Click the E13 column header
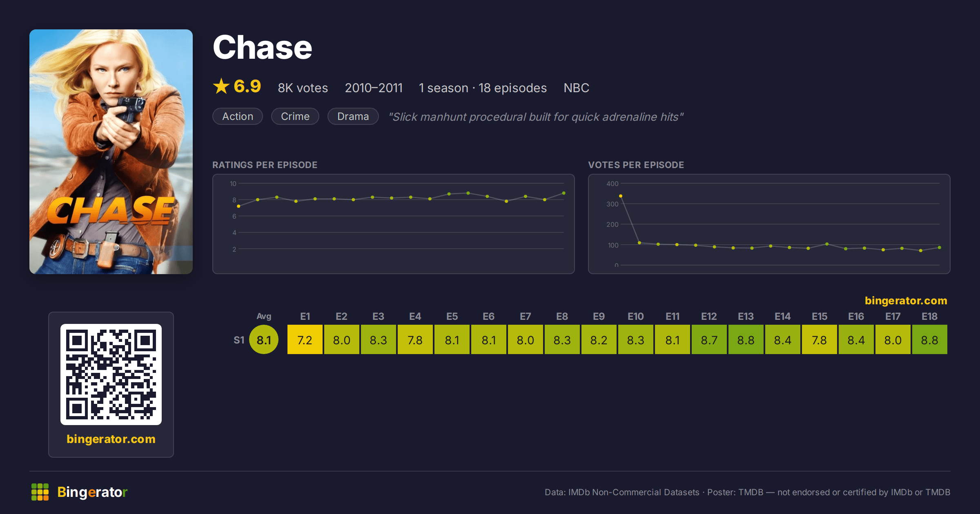The image size is (980, 514). pos(746,317)
